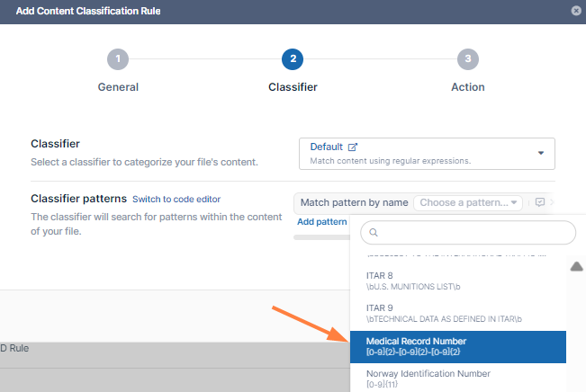Click 'Switch to code editor' link
Viewport: 586px width, 392px height.
[x=176, y=200]
